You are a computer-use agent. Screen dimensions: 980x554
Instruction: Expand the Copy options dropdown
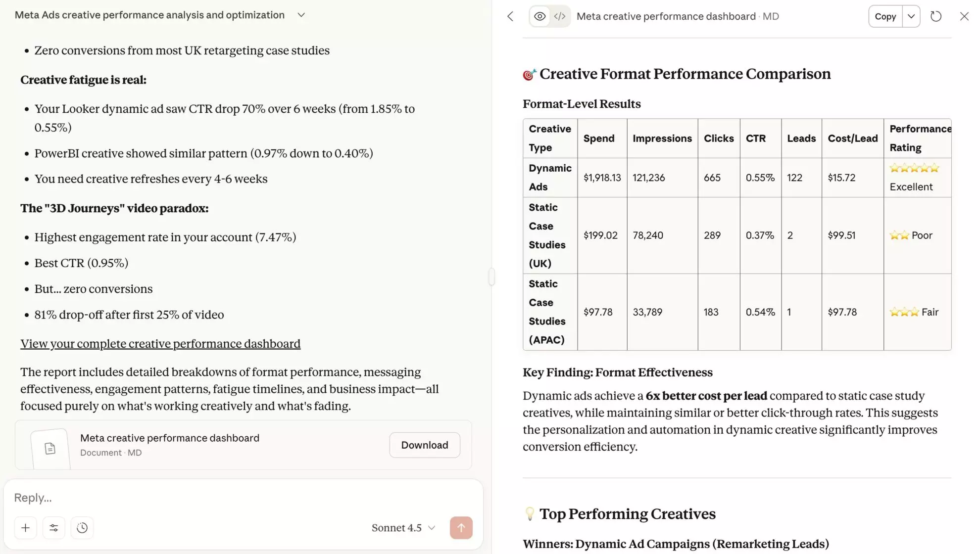point(911,16)
